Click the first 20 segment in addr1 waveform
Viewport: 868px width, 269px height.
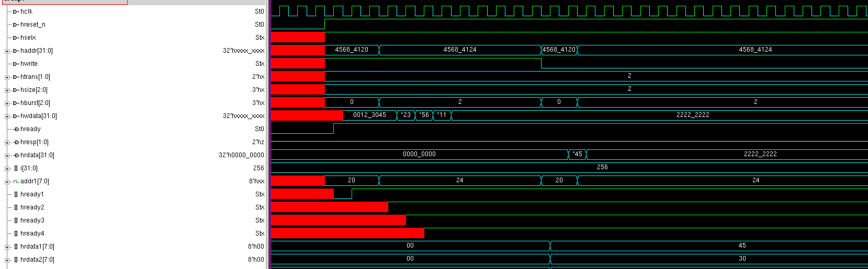coord(352,180)
